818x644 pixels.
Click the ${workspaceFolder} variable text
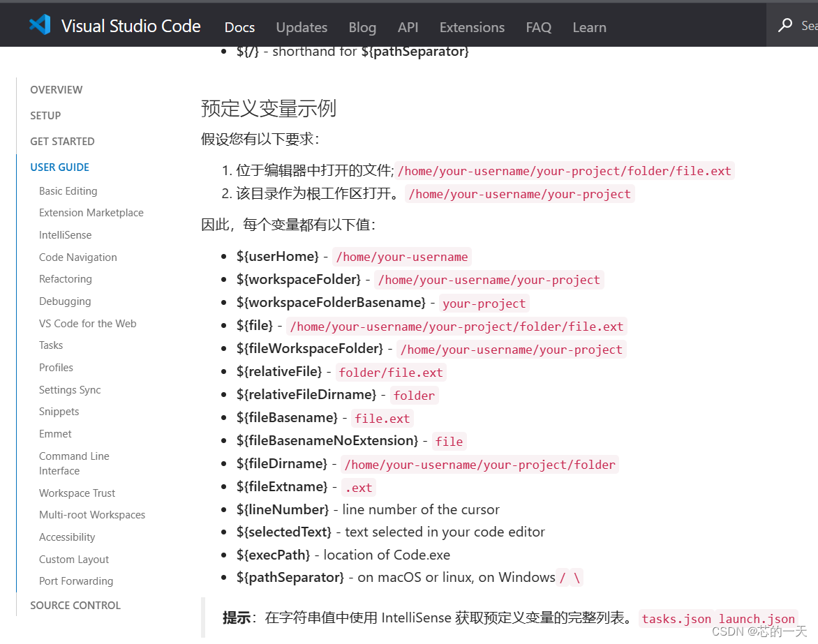coord(299,279)
